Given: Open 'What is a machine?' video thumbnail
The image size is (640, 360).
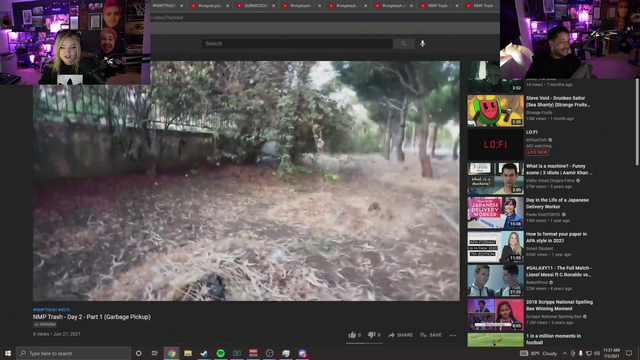Looking at the screenshot, I should point(495,178).
